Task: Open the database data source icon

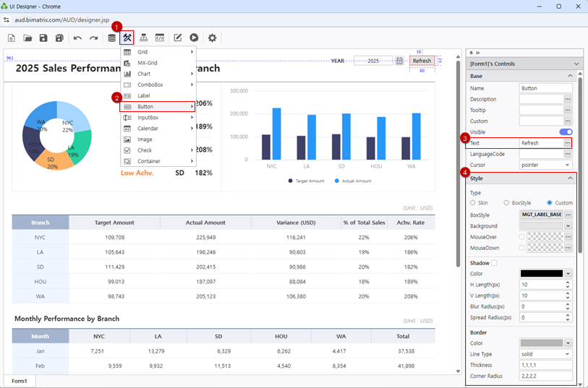Action: pos(111,38)
